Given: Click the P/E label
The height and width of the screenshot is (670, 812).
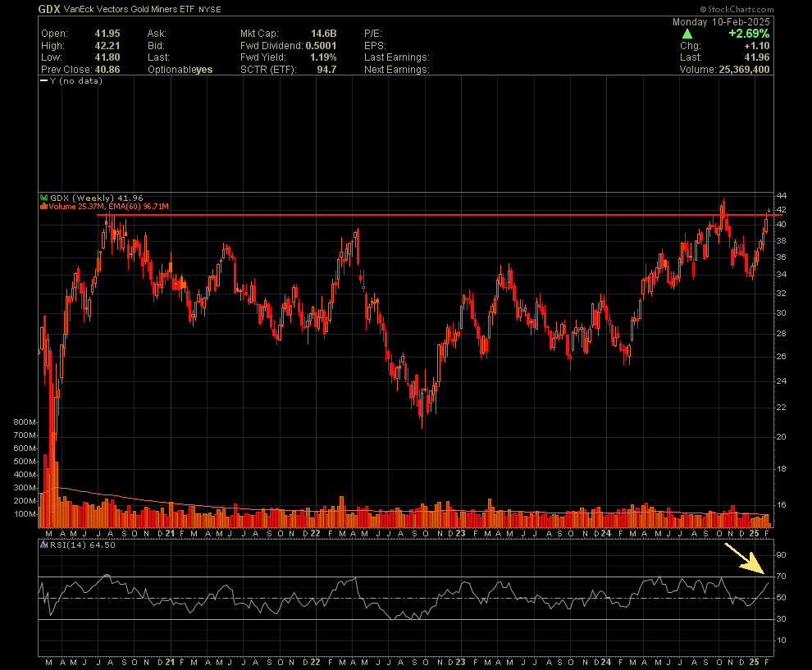Looking at the screenshot, I should [x=373, y=34].
